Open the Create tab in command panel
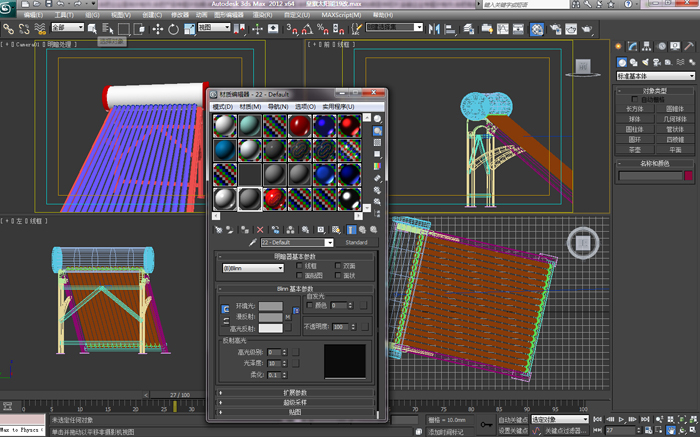 tap(620, 46)
